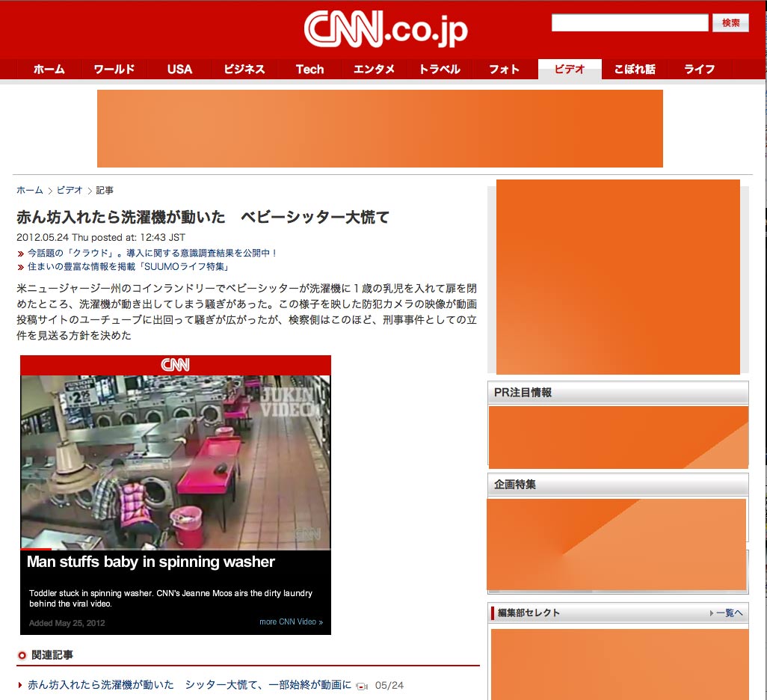Open the USA nav tab
The image size is (767, 700).
point(179,69)
